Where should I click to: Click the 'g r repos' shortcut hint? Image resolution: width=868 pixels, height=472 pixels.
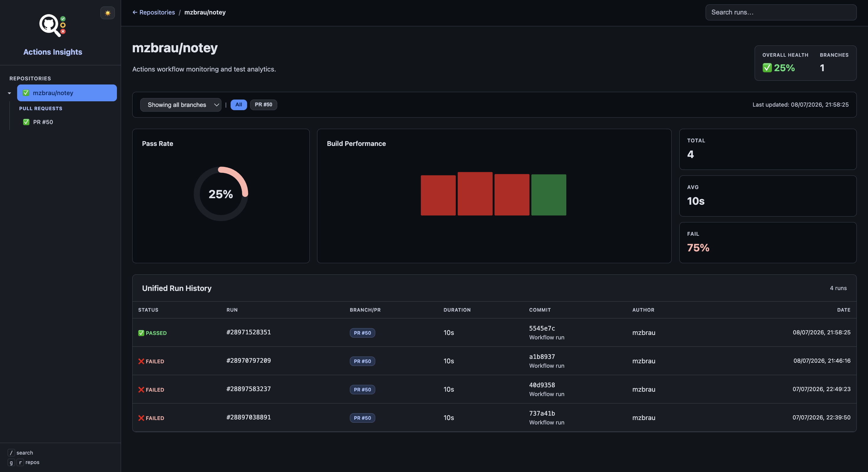coord(24,462)
